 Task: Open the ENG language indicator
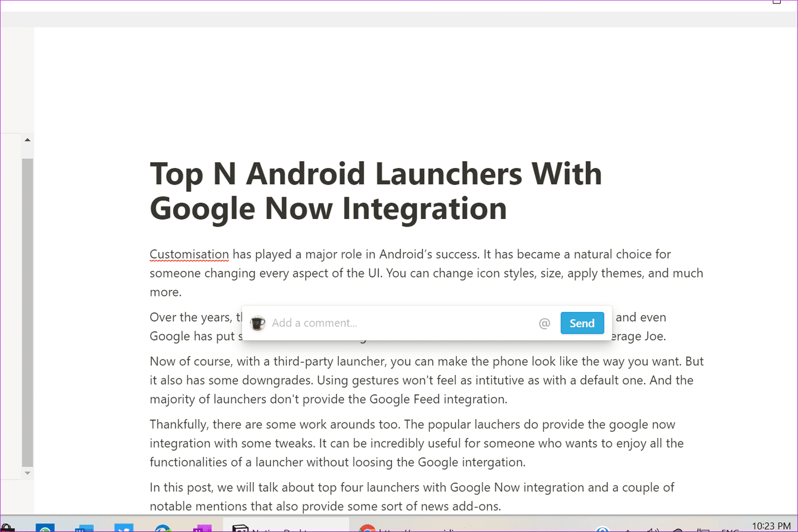(730, 530)
